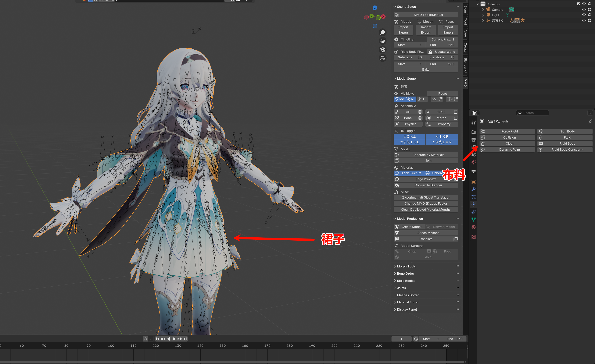Image resolution: width=595 pixels, height=364 pixels.
Task: Hide the Camera in the outliner
Action: (584, 9)
